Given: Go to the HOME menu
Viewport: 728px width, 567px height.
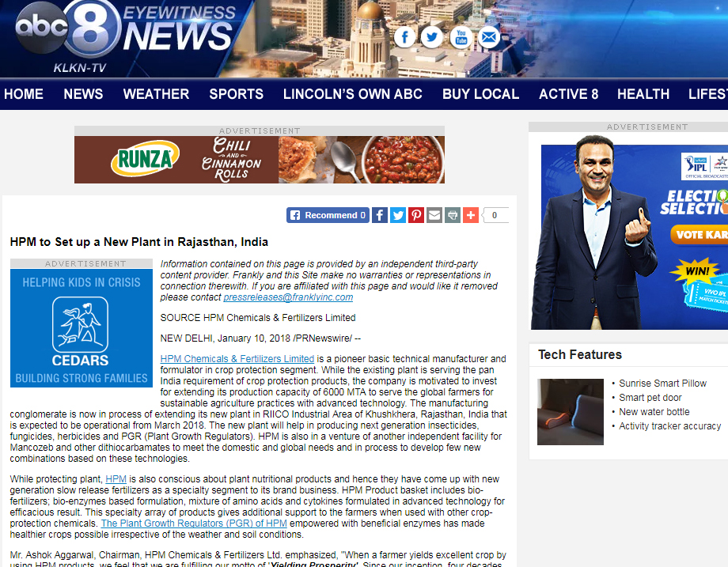Looking at the screenshot, I should 24,94.
